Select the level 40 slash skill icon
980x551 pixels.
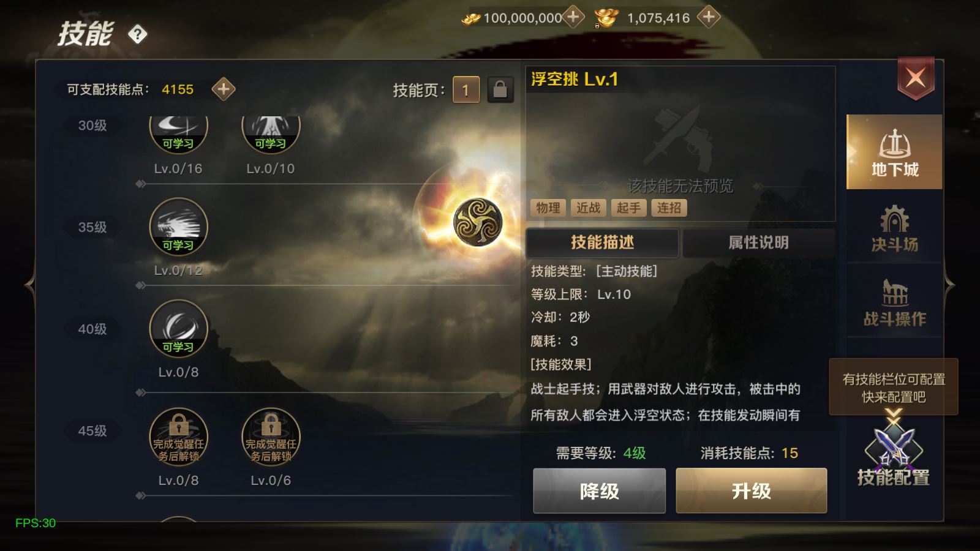[x=178, y=329]
